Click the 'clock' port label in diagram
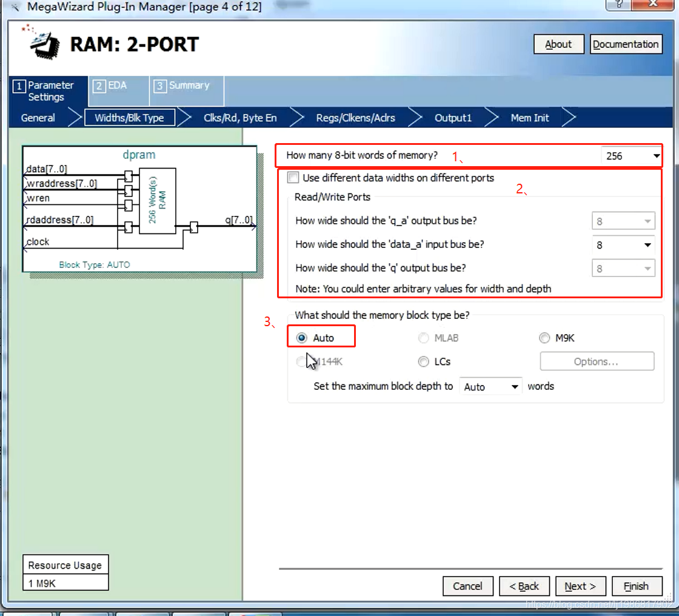Screen dimensions: 679x616 click(x=38, y=241)
